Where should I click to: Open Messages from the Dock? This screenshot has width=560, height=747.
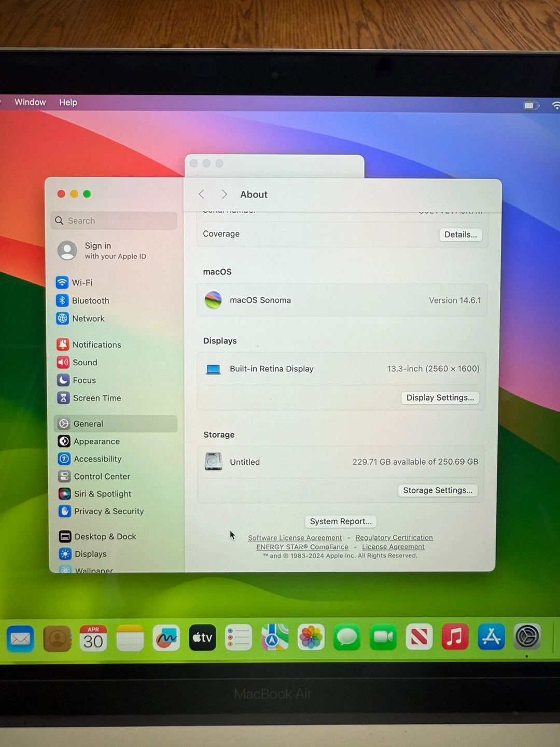click(347, 637)
